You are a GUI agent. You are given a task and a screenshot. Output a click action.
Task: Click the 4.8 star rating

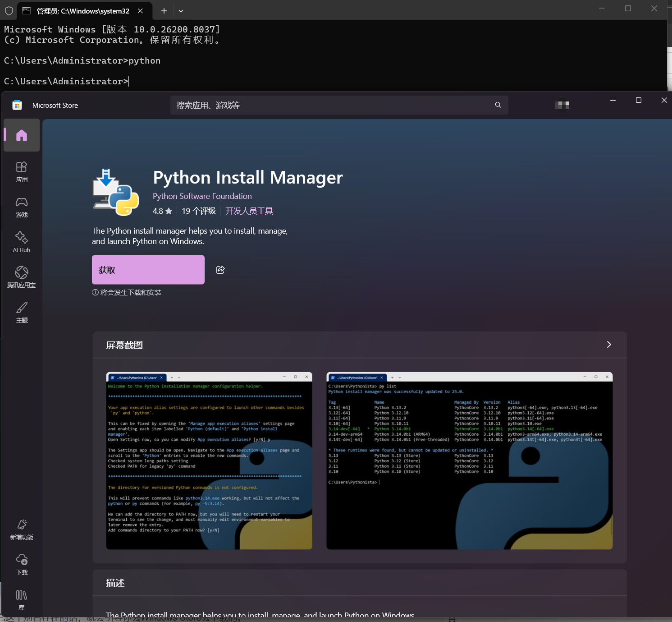coord(162,211)
